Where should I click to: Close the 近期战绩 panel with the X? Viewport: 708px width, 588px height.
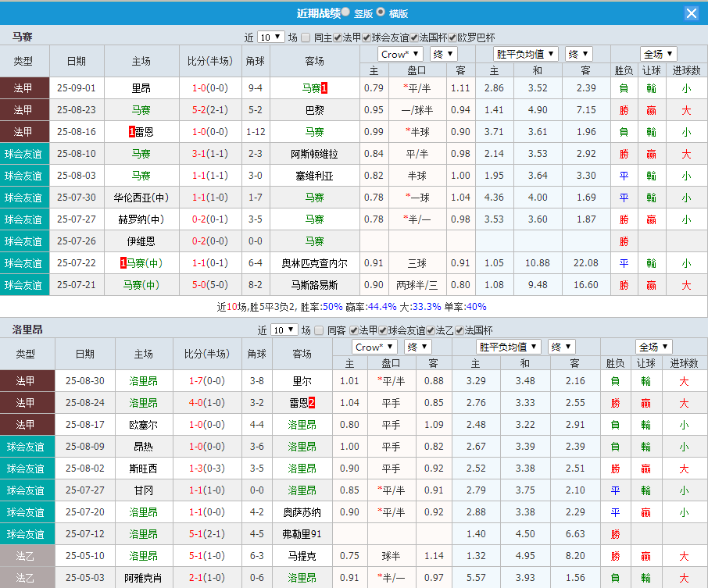pyautogui.click(x=691, y=12)
